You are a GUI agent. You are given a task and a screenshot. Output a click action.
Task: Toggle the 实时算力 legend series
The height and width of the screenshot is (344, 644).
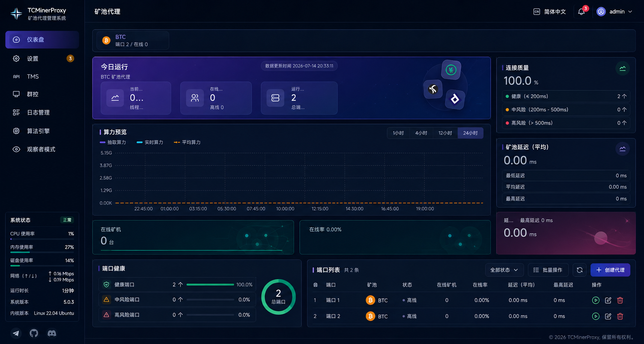click(150, 142)
